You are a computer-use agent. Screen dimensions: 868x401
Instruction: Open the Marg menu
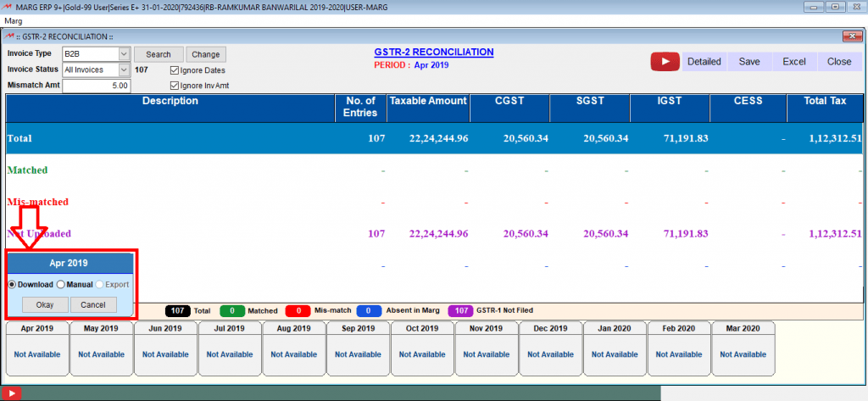pyautogui.click(x=14, y=21)
